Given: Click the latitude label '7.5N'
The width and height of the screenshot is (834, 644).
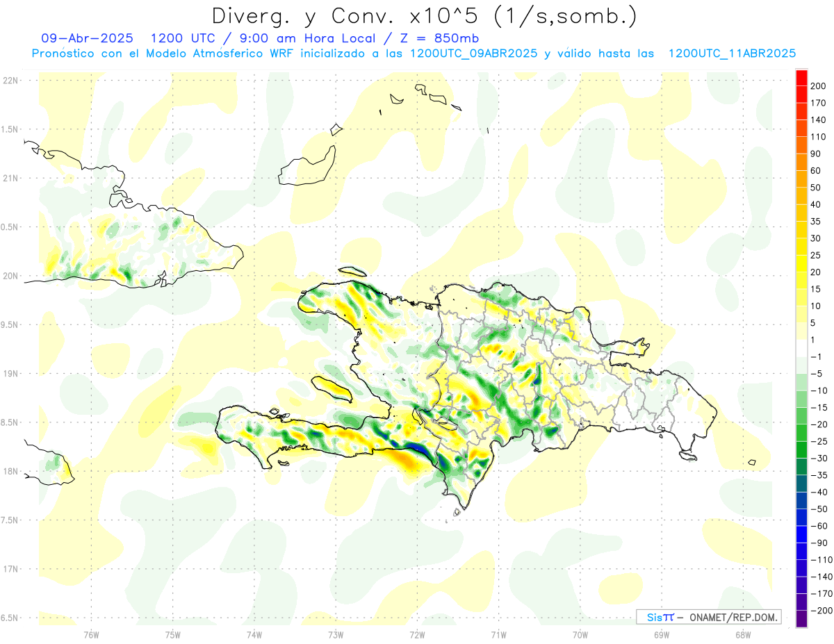Looking at the screenshot, I should [10, 520].
